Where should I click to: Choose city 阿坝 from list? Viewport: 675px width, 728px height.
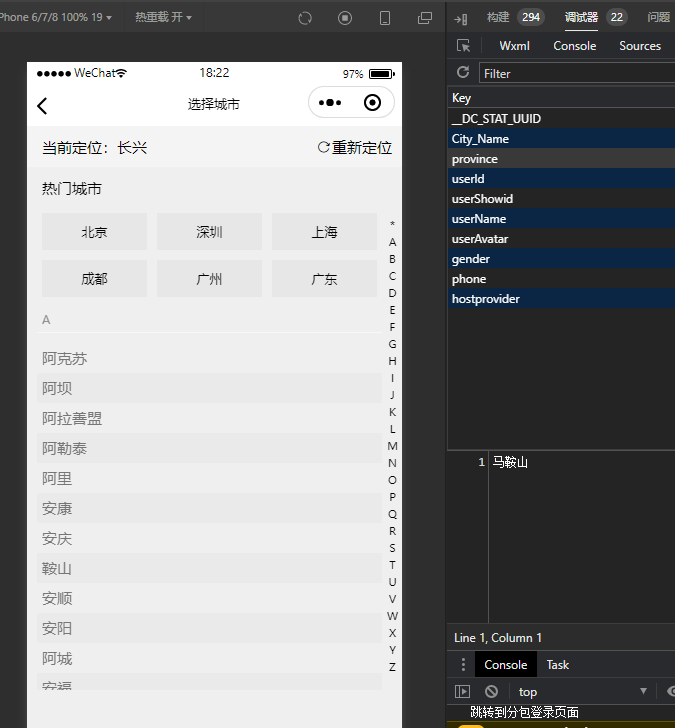coord(209,388)
